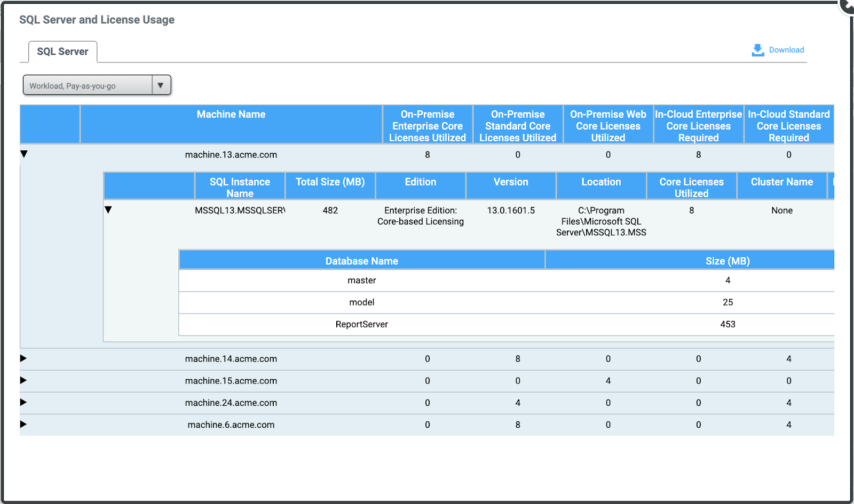Expand the machine.14.acme.com row

[x=23, y=358]
